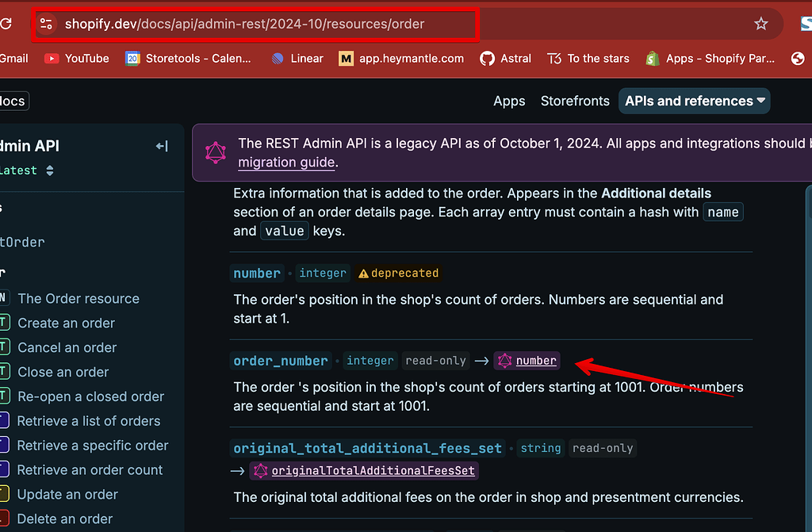The width and height of the screenshot is (812, 532).
Task: Click the deprecated warning badge
Action: (398, 273)
